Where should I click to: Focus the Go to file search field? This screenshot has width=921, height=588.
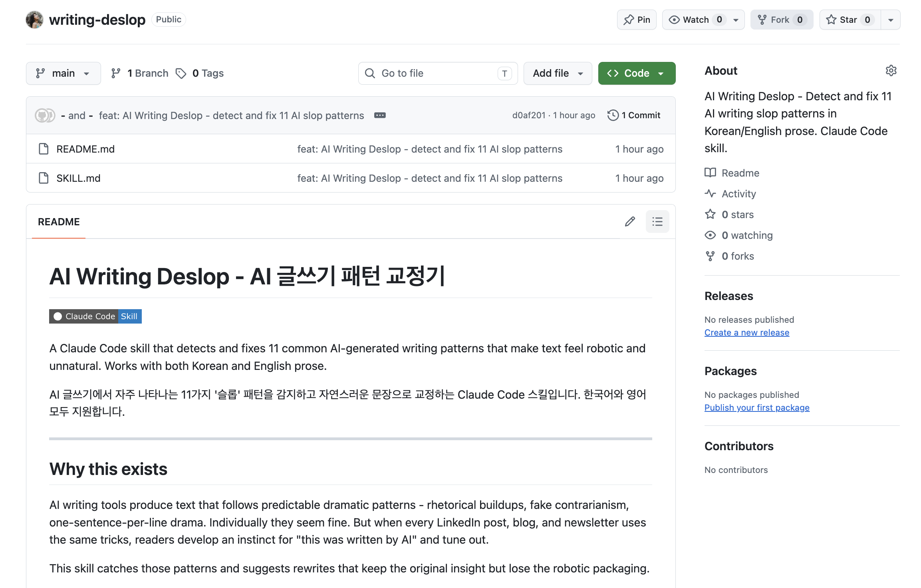[x=438, y=73]
